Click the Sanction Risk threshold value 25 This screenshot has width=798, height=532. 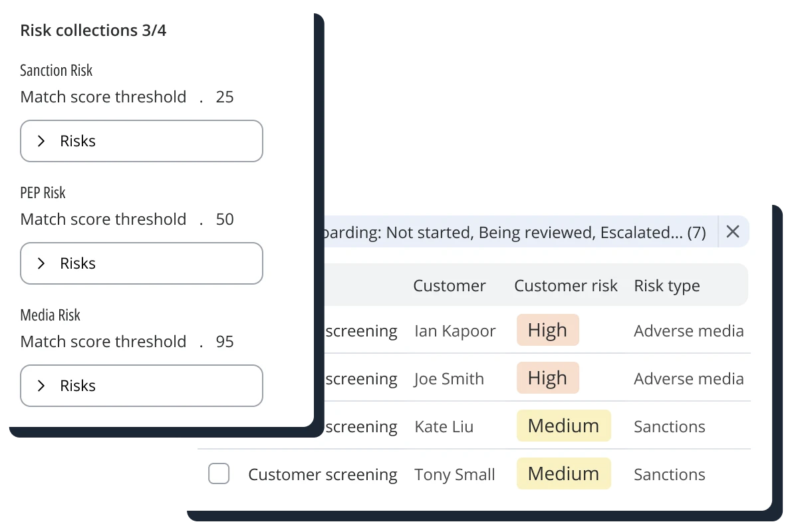[225, 97]
